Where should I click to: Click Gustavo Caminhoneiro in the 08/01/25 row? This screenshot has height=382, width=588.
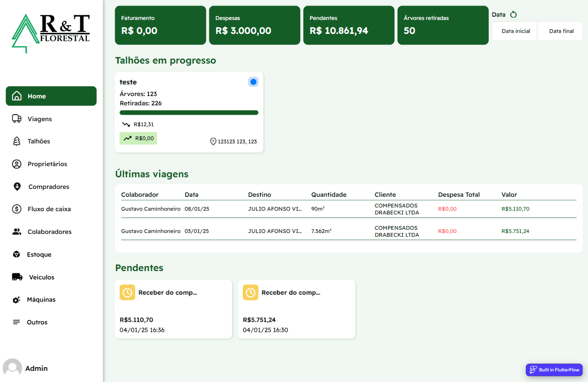[x=151, y=209]
